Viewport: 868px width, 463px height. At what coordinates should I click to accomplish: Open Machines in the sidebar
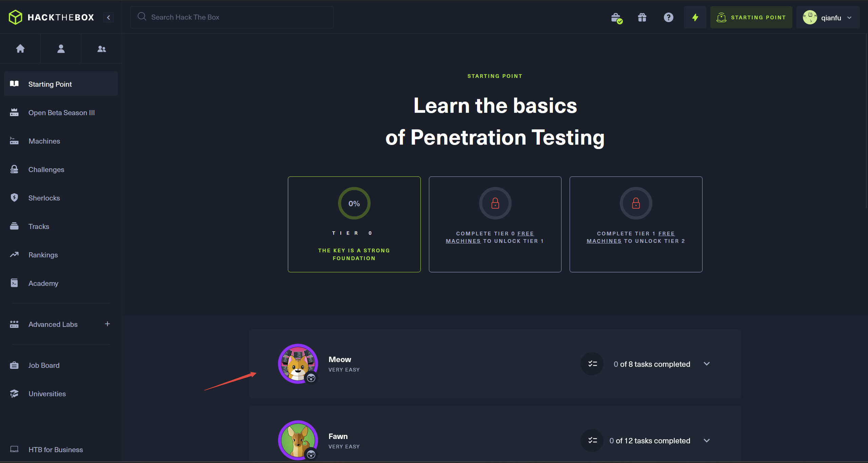coord(44,141)
